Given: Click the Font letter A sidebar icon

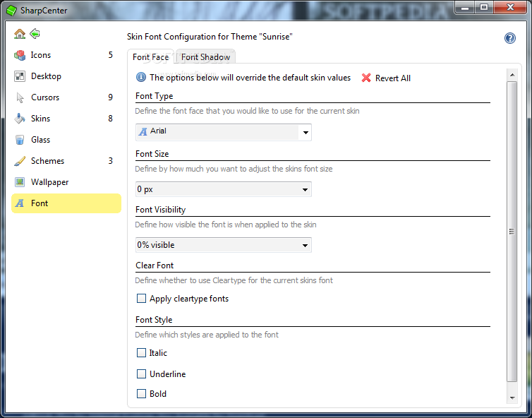Looking at the screenshot, I should point(20,203).
